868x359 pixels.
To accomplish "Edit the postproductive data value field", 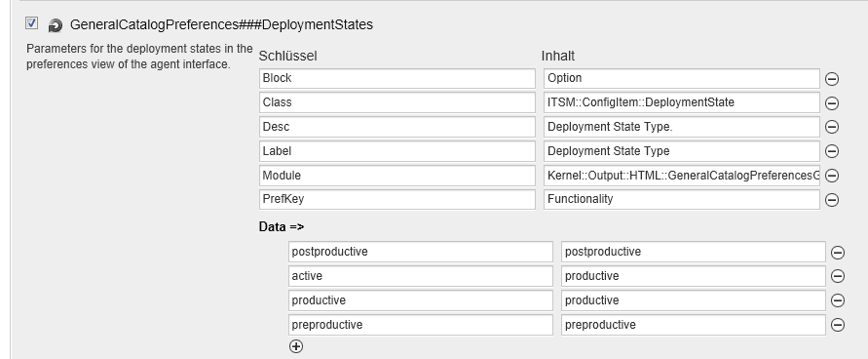I will click(x=693, y=252).
